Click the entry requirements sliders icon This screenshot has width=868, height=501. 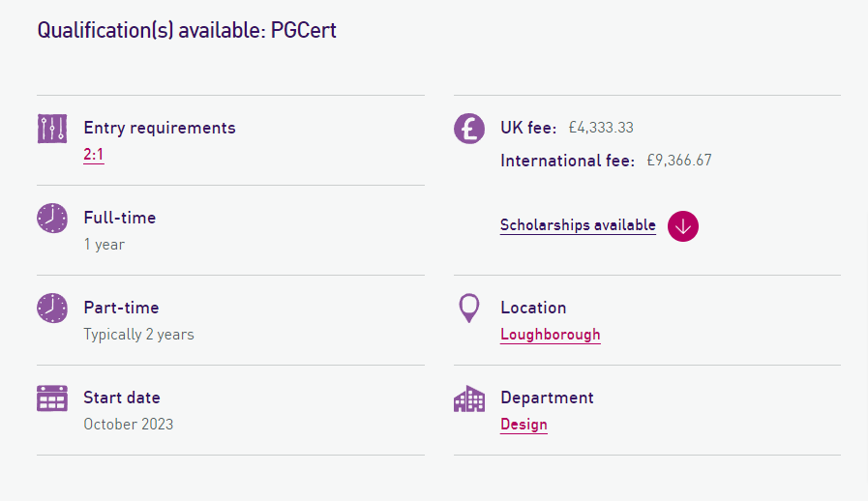click(52, 129)
